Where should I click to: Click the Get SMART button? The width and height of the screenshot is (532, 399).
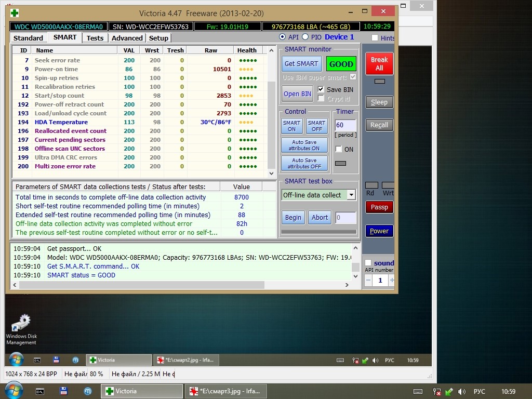[x=301, y=63]
